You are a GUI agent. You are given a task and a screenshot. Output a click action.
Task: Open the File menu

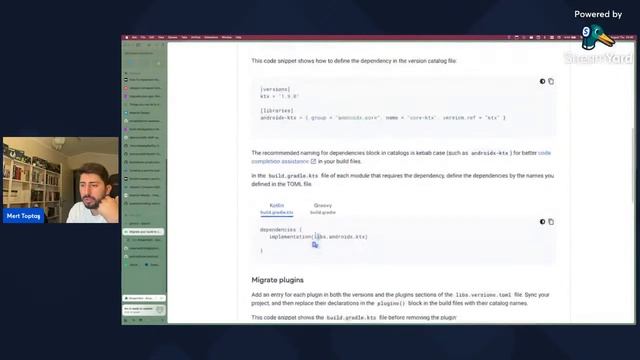[143, 37]
